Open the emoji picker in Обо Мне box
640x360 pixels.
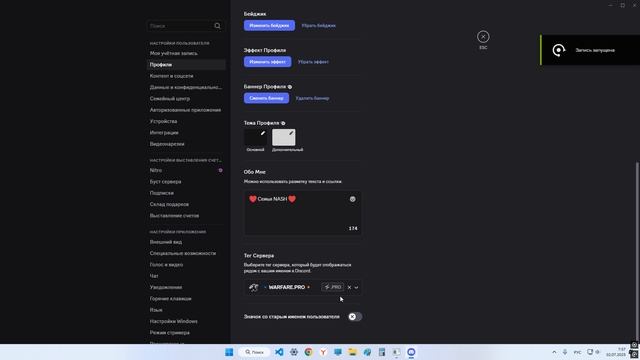pos(352,199)
